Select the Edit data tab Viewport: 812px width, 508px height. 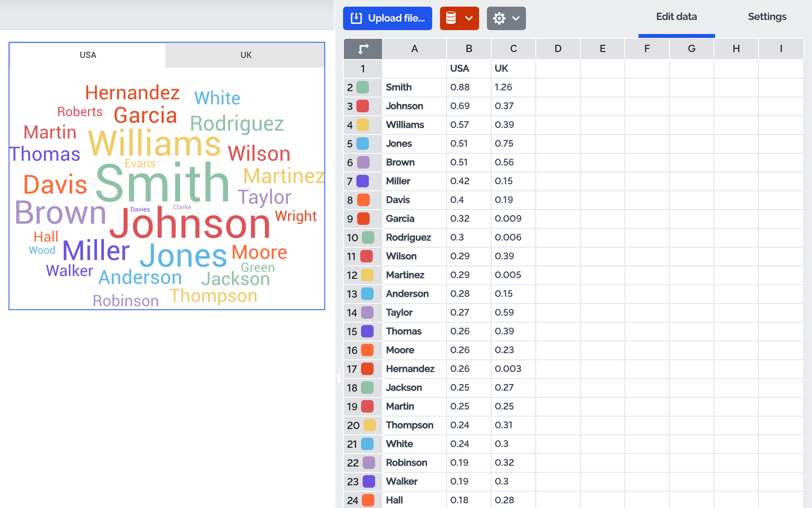click(x=676, y=17)
